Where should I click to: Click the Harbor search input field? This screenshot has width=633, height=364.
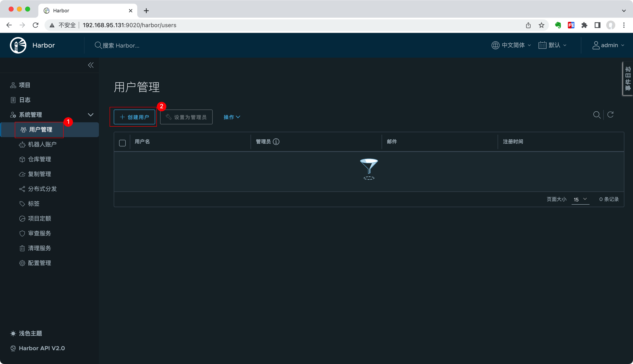click(x=121, y=45)
